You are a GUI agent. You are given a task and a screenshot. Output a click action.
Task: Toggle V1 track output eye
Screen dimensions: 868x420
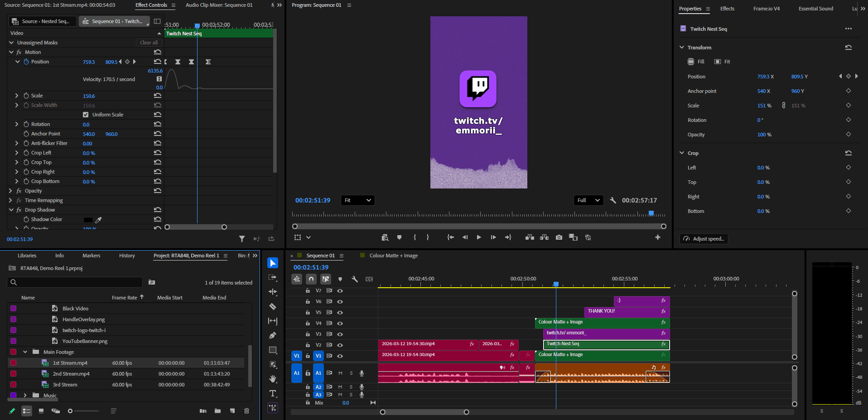pyautogui.click(x=340, y=356)
